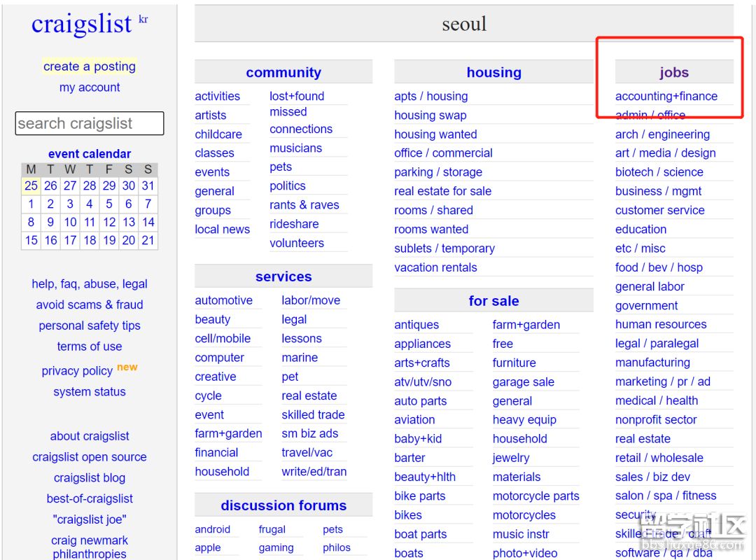Open marketing / pr / ad jobs
Image resolution: width=756 pixels, height=560 pixels.
coord(663,381)
